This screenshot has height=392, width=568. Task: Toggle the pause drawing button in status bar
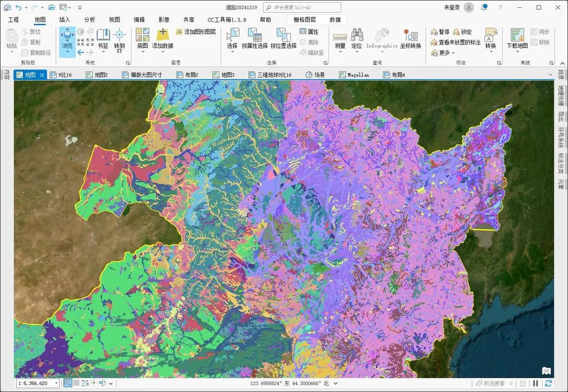(535, 383)
